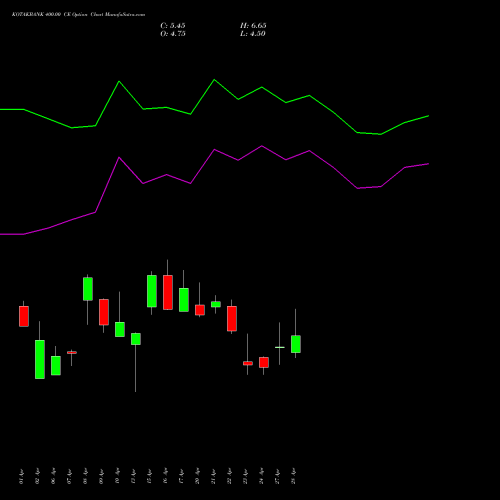Click the green candle for 15 Apr
The width and height of the screenshot is (500, 500).
point(152,291)
